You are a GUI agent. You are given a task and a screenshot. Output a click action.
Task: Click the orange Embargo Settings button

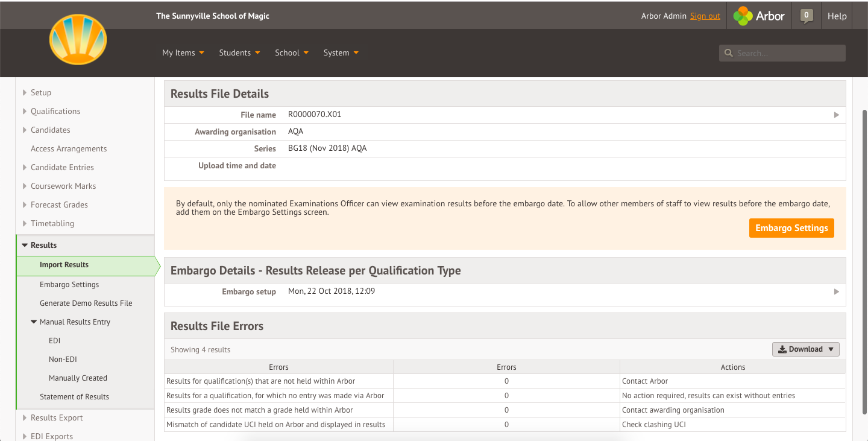tap(791, 228)
